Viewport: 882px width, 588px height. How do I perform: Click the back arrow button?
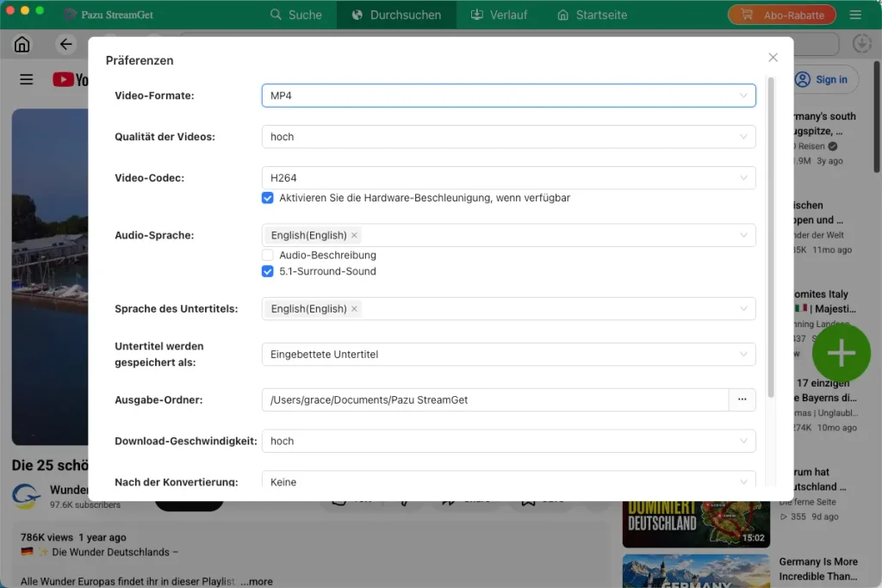pos(65,44)
